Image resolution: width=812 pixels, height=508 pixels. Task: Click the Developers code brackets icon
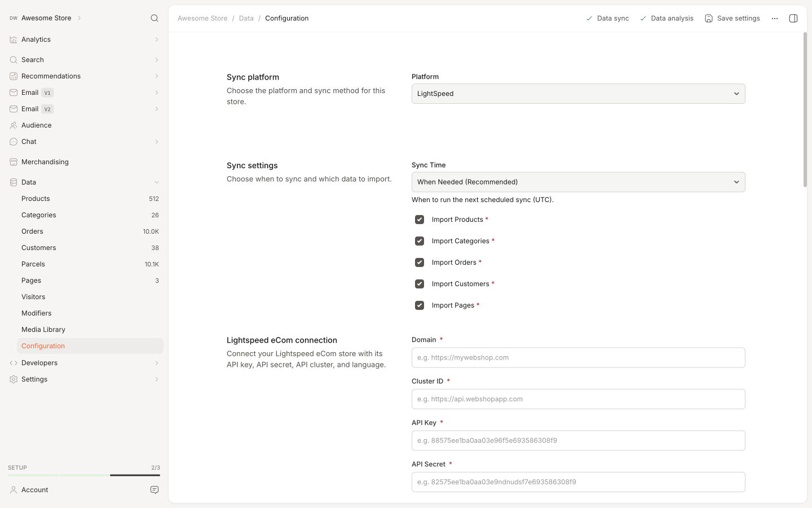tap(14, 363)
